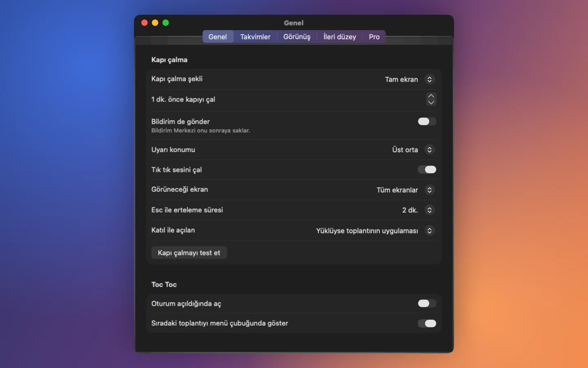This screenshot has height=368, width=588.
Task: Switch to the Takvimler tab
Action: [255, 37]
